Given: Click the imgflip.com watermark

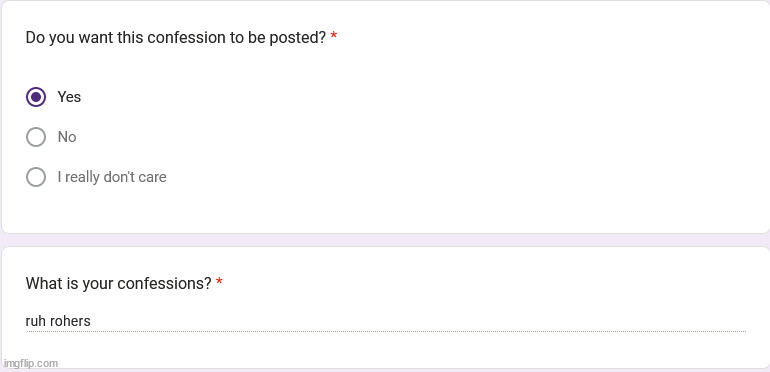Looking at the screenshot, I should point(31,364).
